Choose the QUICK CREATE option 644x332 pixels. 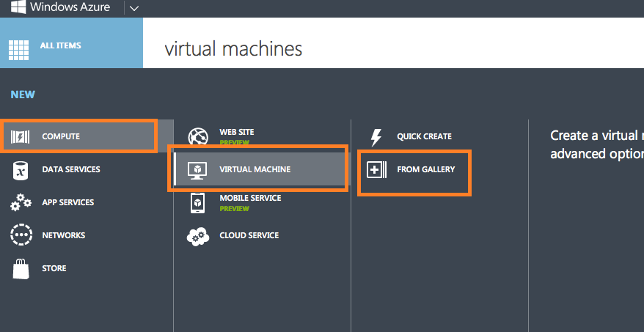424,136
